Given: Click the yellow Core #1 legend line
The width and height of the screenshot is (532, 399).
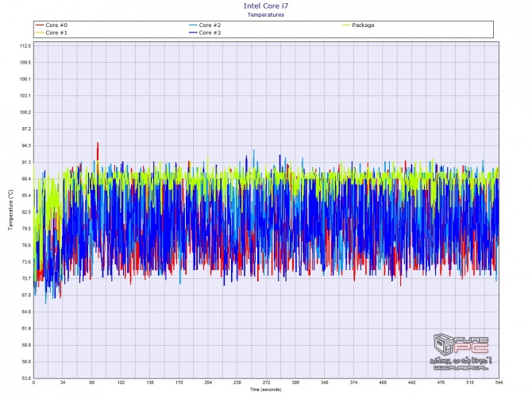Looking at the screenshot, I should coord(40,33).
